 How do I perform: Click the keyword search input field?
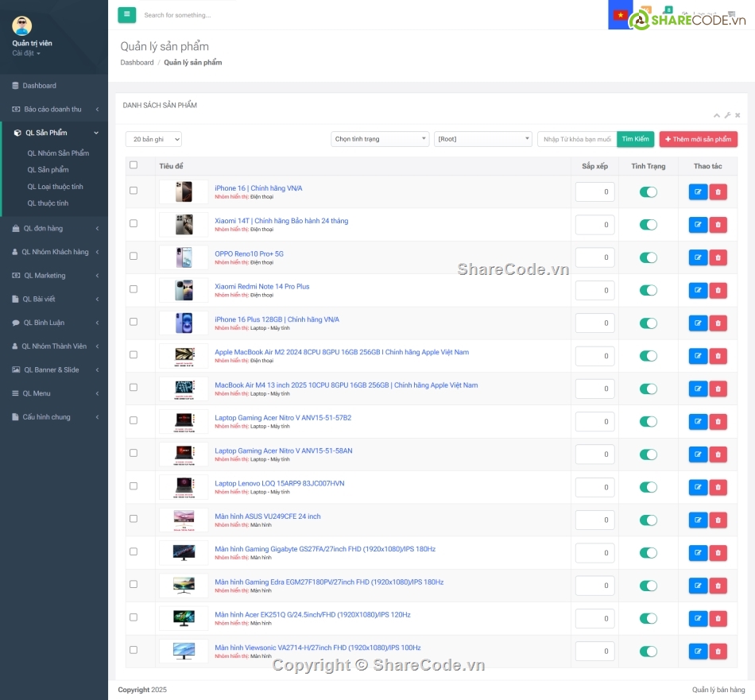577,139
